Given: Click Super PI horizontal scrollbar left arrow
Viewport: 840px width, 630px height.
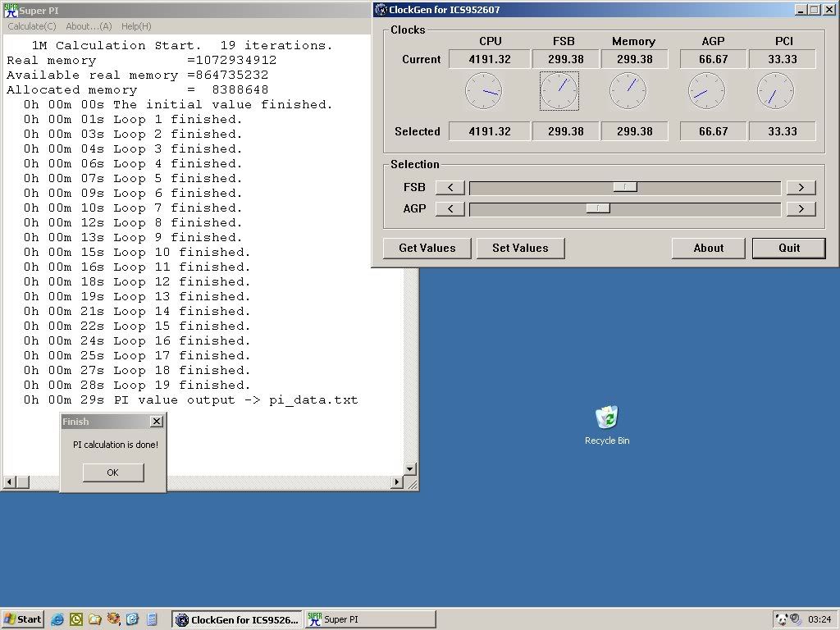Looking at the screenshot, I should pyautogui.click(x=9, y=482).
